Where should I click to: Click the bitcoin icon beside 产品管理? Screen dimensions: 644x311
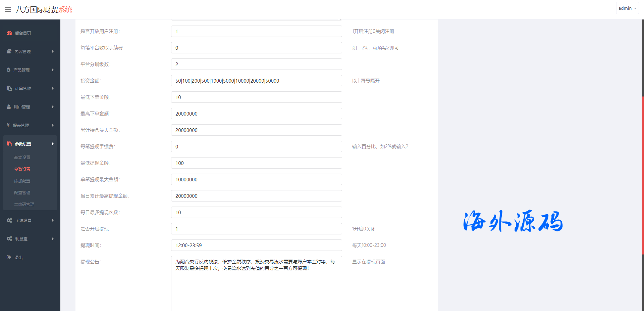tap(9, 70)
